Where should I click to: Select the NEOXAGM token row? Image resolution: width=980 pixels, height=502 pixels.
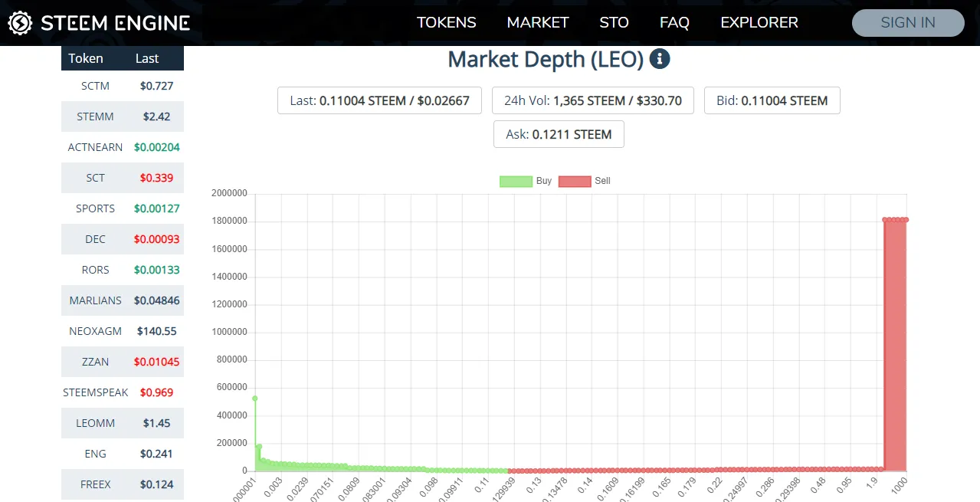coord(123,331)
